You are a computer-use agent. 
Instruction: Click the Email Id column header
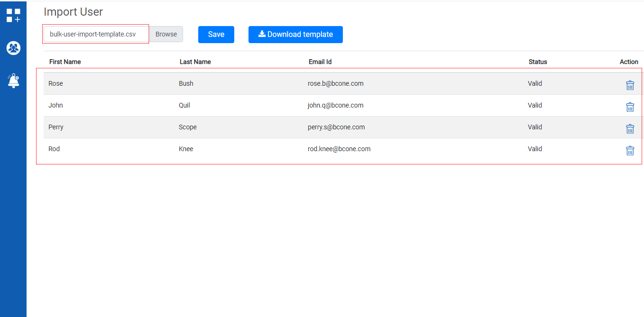pyautogui.click(x=320, y=62)
